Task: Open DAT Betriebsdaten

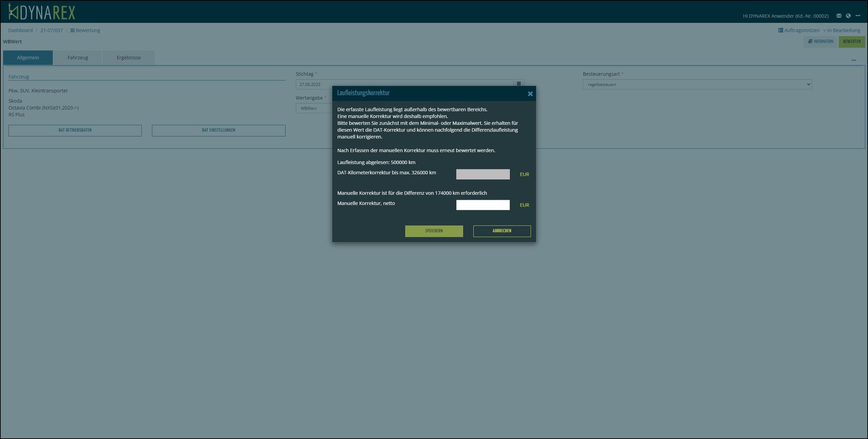Action: [75, 130]
